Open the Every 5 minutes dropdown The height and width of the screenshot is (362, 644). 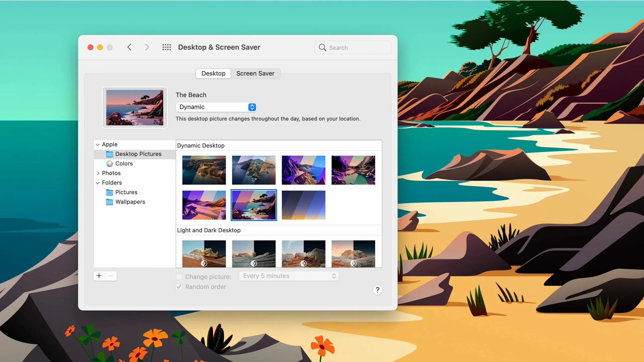[289, 276]
